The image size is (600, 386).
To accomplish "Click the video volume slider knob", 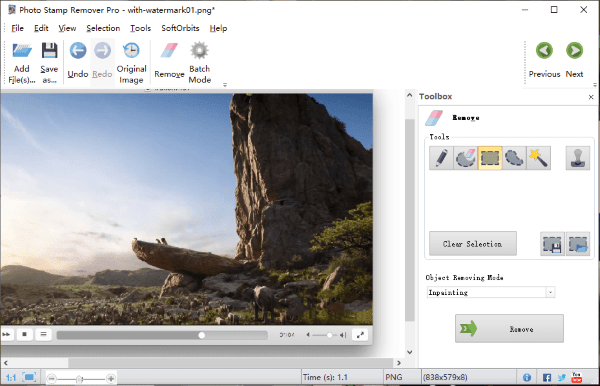I will coord(329,335).
